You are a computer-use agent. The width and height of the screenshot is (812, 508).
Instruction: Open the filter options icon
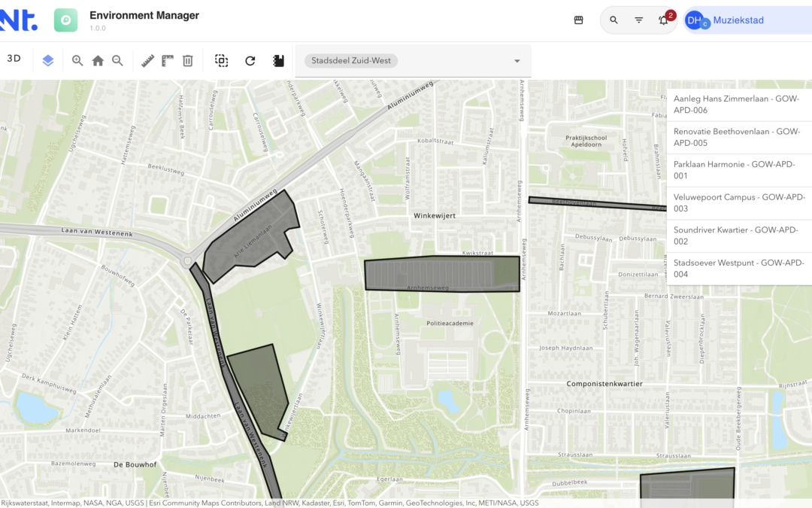[638, 20]
